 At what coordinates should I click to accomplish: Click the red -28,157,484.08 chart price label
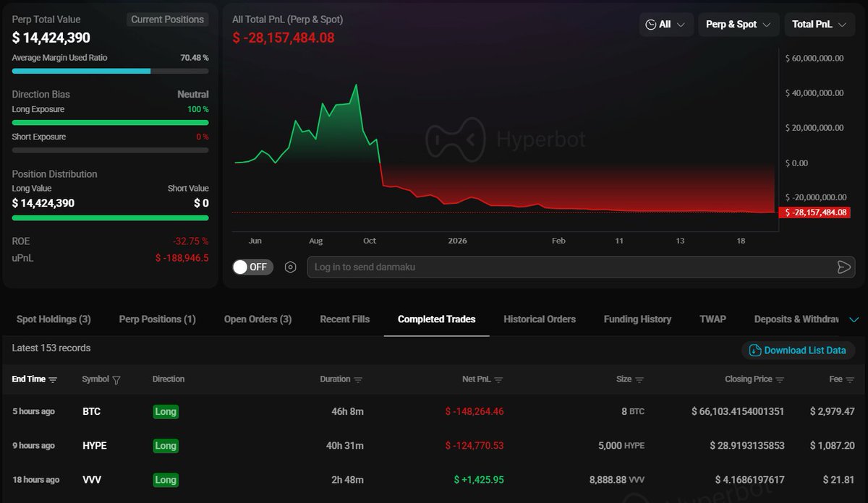point(816,212)
